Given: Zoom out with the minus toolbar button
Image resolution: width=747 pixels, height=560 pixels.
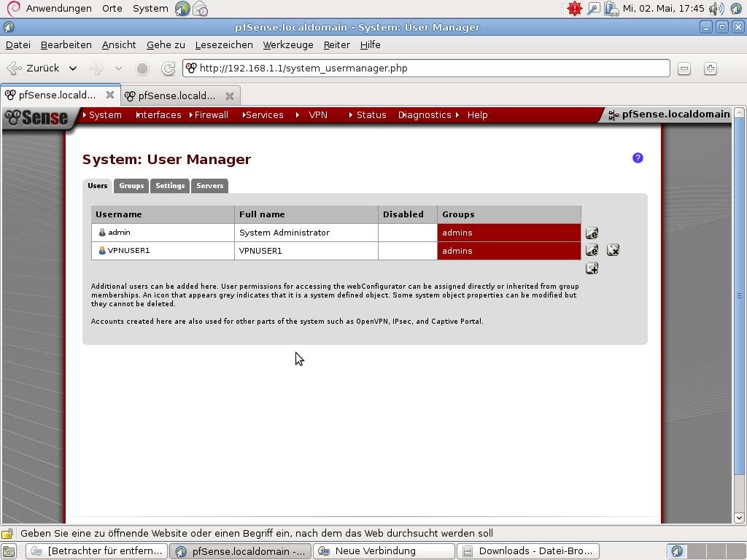Looking at the screenshot, I should pyautogui.click(x=684, y=69).
